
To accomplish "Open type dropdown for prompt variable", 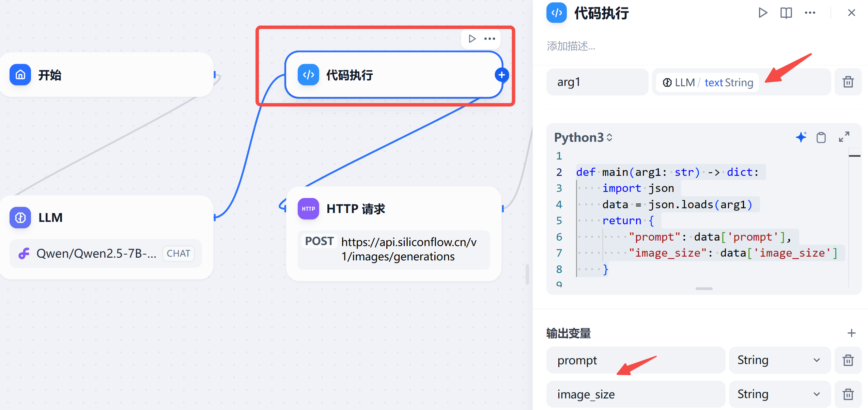I will [x=779, y=360].
